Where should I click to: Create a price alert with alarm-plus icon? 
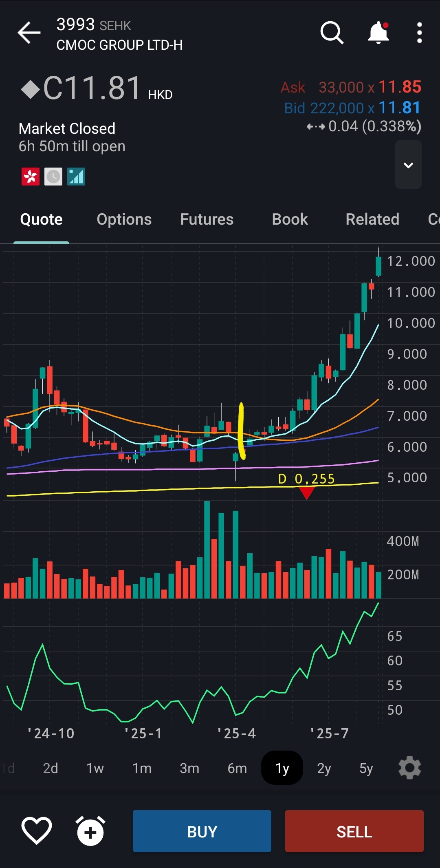90,831
